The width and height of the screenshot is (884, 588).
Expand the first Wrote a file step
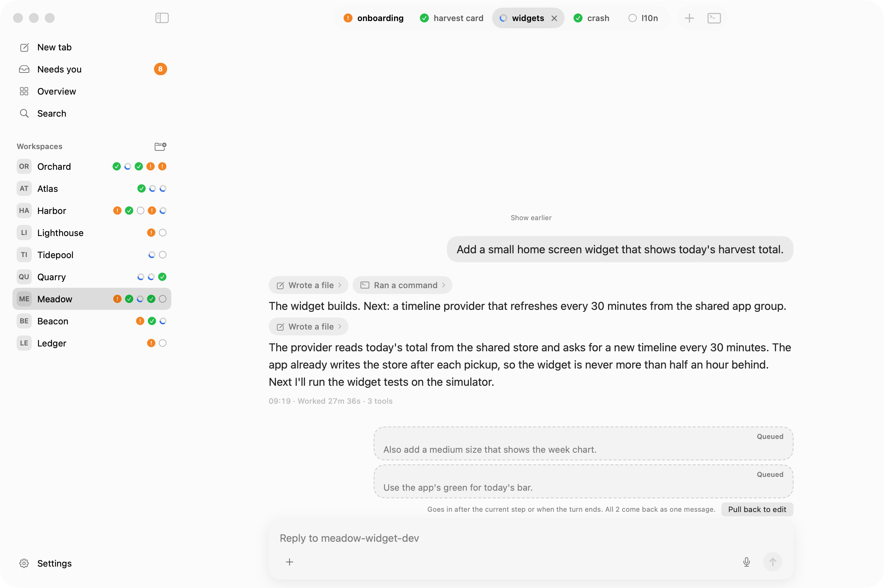(308, 285)
